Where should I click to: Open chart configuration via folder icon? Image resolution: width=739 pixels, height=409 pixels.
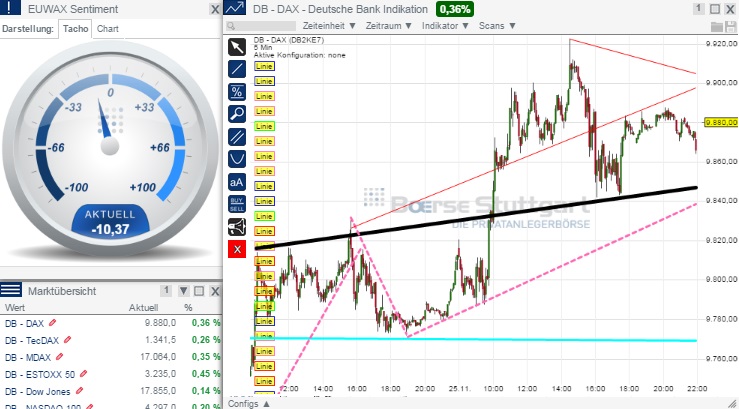pyautogui.click(x=716, y=26)
